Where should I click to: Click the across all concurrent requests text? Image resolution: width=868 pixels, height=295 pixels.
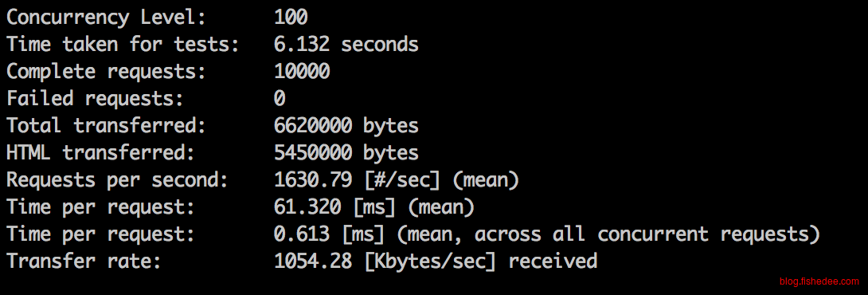[642, 235]
